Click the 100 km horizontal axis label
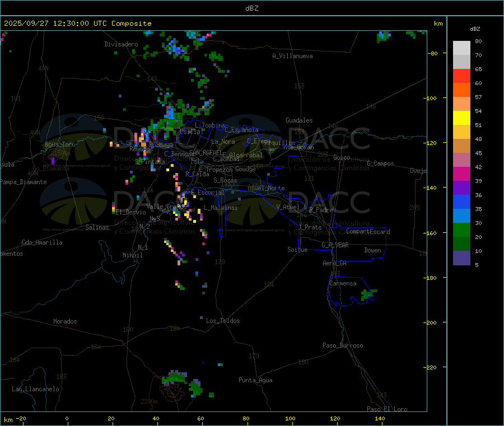This screenshot has width=504, height=426. [x=290, y=418]
